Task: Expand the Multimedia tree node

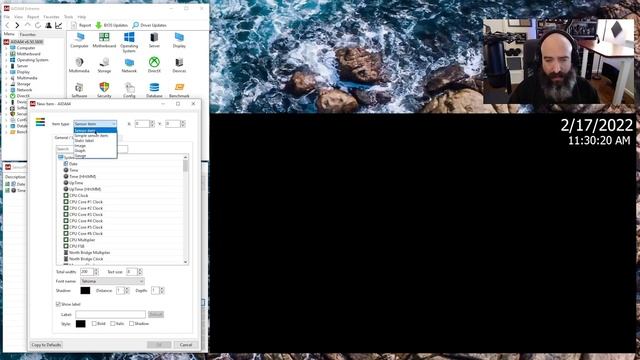Action: click(x=7, y=78)
